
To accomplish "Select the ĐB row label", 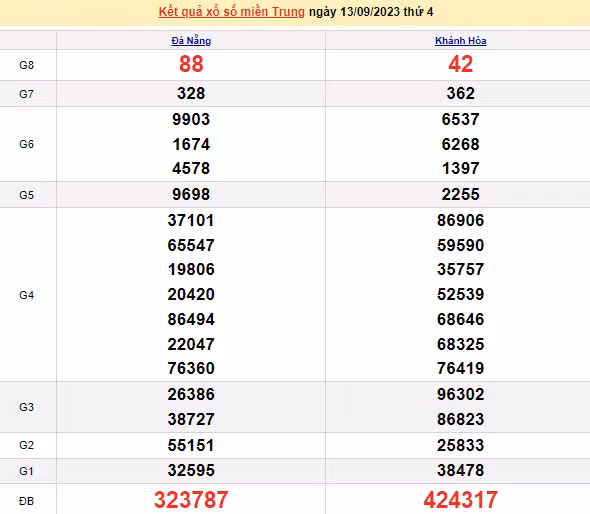I will pos(26,501).
